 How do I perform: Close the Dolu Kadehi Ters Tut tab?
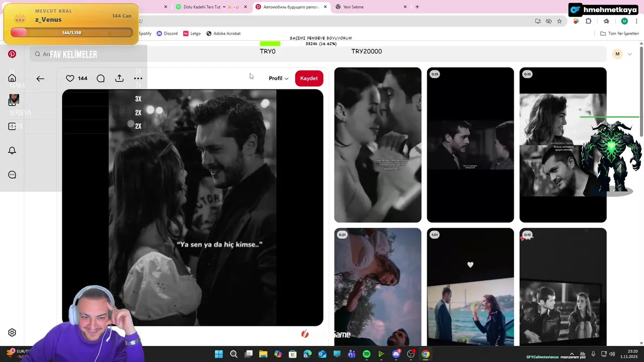(x=246, y=7)
